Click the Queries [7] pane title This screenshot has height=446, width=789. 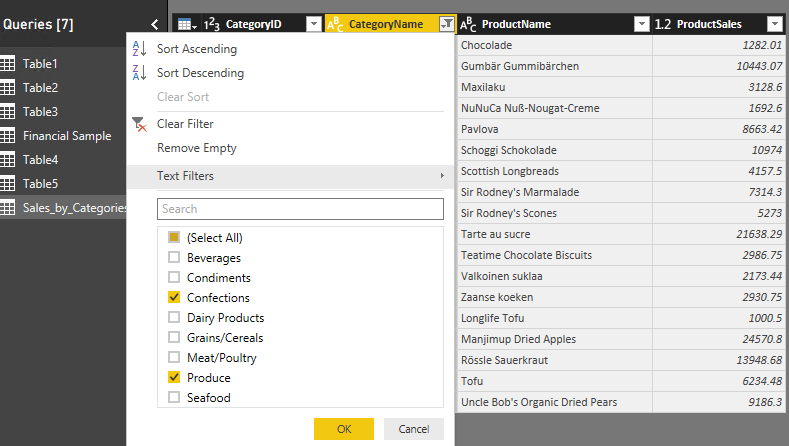[x=38, y=24]
